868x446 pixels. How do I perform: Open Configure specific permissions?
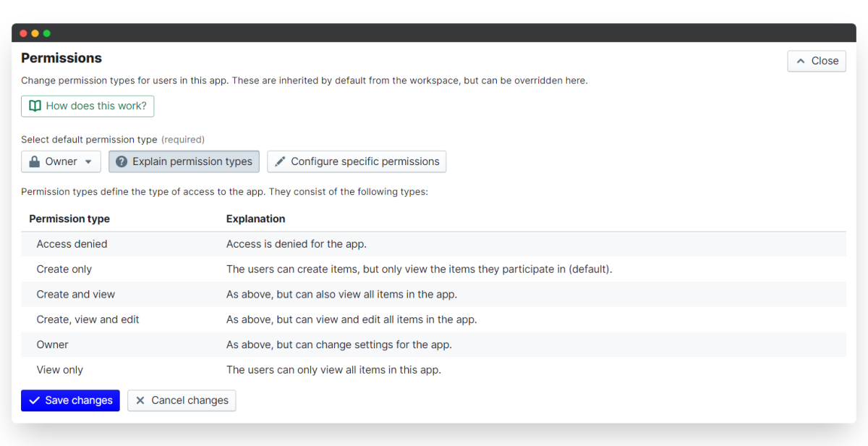coord(357,161)
